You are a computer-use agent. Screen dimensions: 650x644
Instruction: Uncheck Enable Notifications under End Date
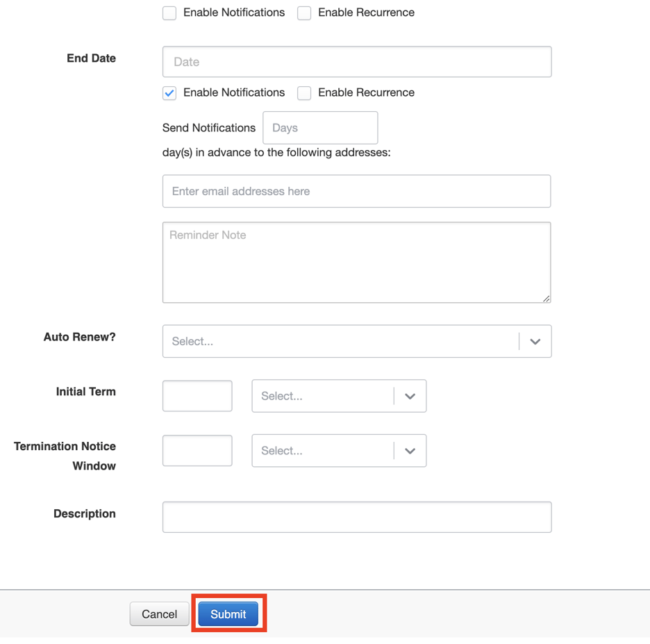click(169, 92)
